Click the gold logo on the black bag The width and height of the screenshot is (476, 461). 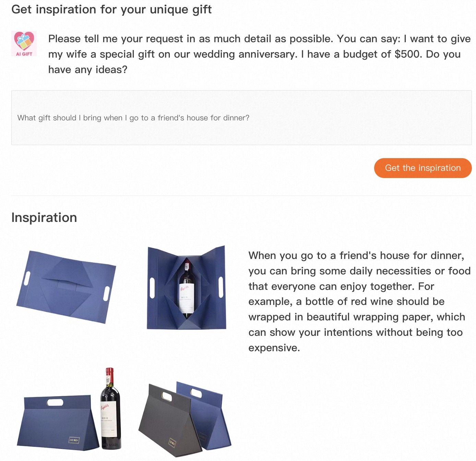point(172,442)
